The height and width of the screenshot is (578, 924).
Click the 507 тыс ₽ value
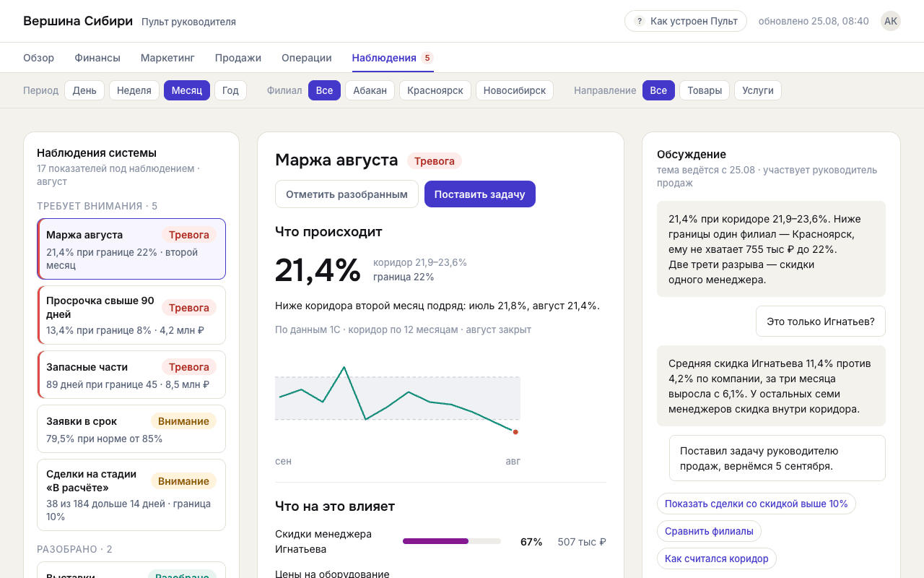[582, 542]
